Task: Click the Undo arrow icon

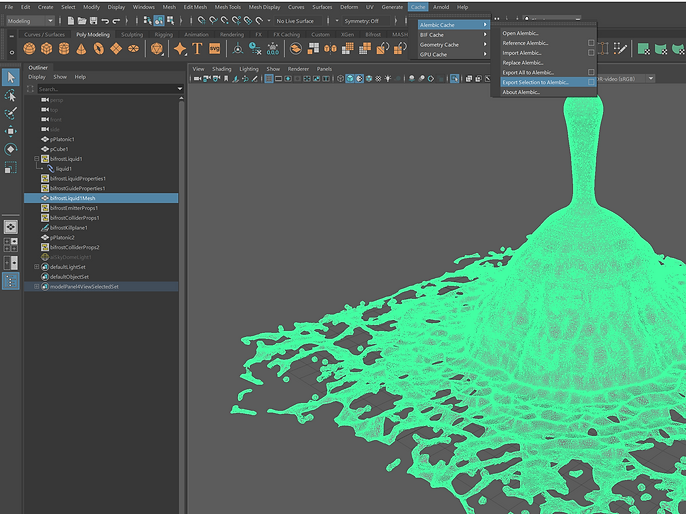Action: coord(105,21)
